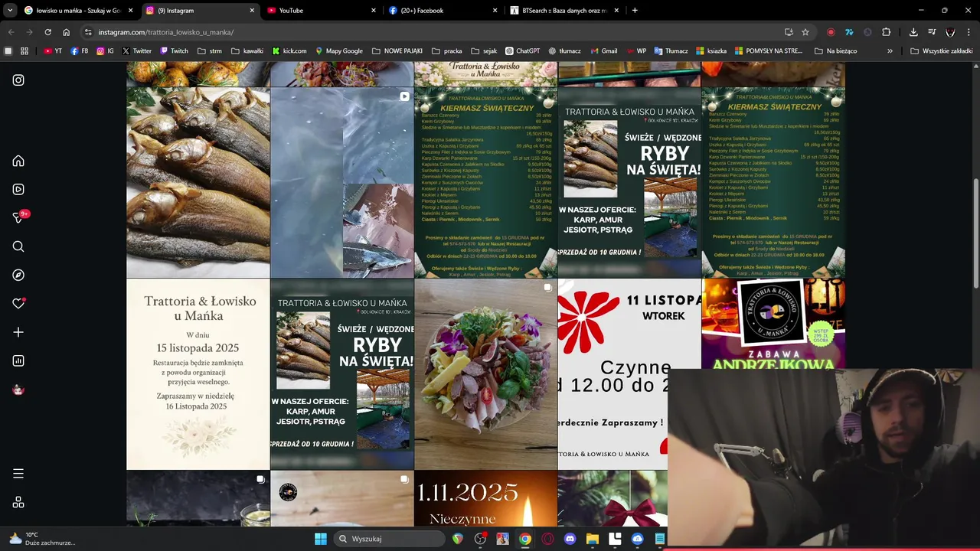This screenshot has width=980, height=551.
Task: Open the Twitter bookmark
Action: (x=137, y=51)
